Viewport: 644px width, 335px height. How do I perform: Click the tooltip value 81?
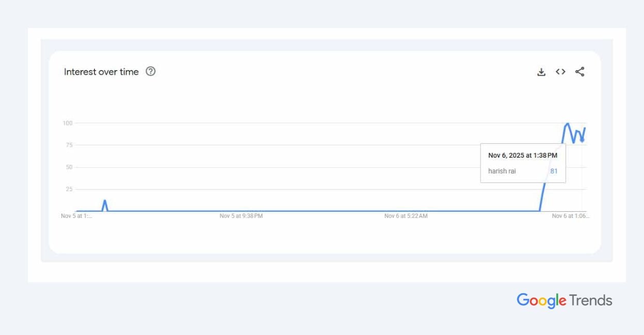(x=554, y=171)
